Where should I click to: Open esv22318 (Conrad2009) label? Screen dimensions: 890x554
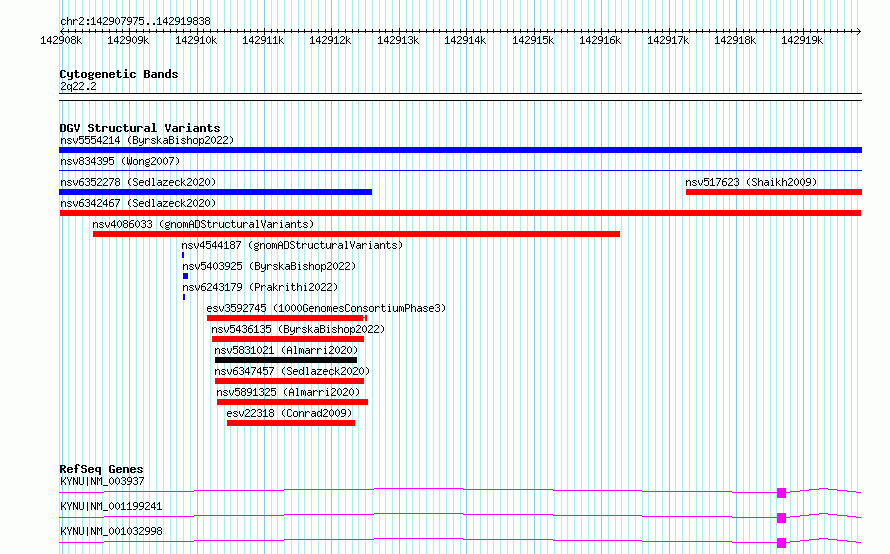(289, 413)
